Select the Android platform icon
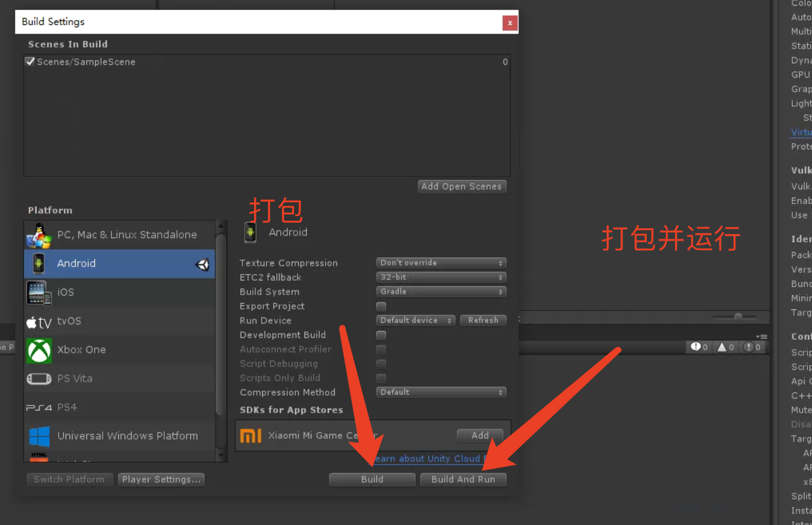Viewport: 812px width, 525px height. [x=39, y=264]
